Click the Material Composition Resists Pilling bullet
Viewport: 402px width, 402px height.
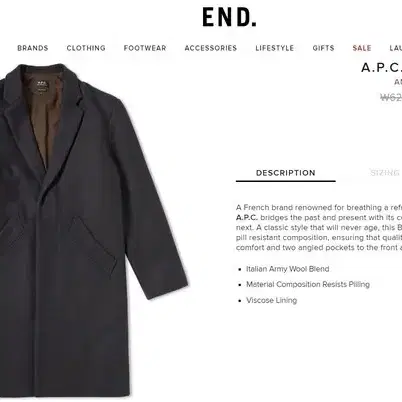tap(308, 284)
